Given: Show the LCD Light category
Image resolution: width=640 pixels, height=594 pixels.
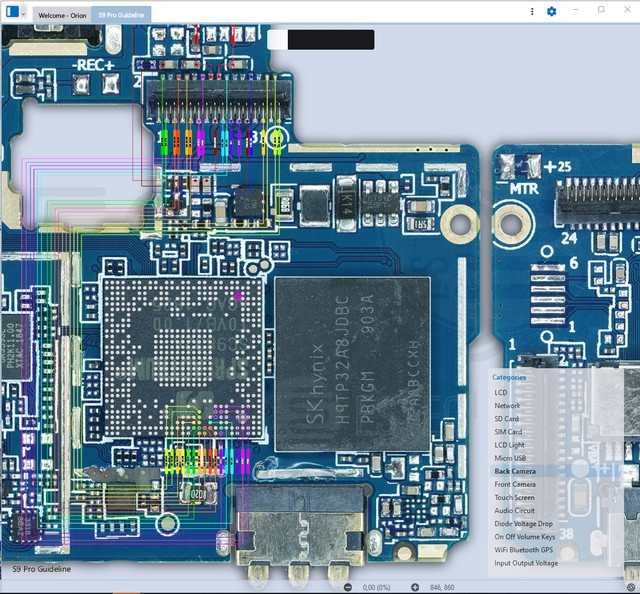Looking at the screenshot, I should tap(509, 445).
